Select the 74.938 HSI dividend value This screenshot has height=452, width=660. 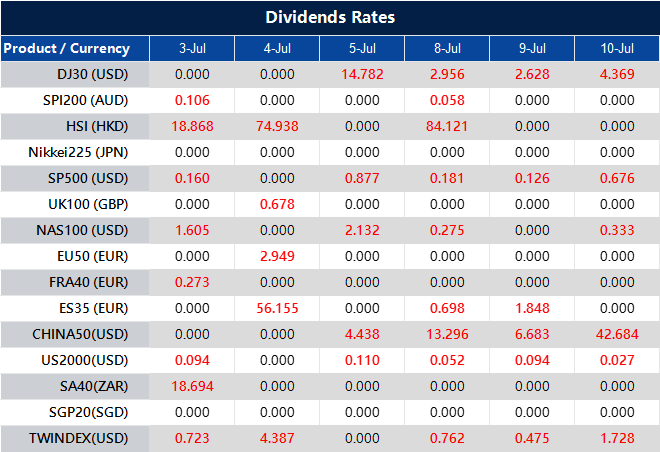point(277,126)
